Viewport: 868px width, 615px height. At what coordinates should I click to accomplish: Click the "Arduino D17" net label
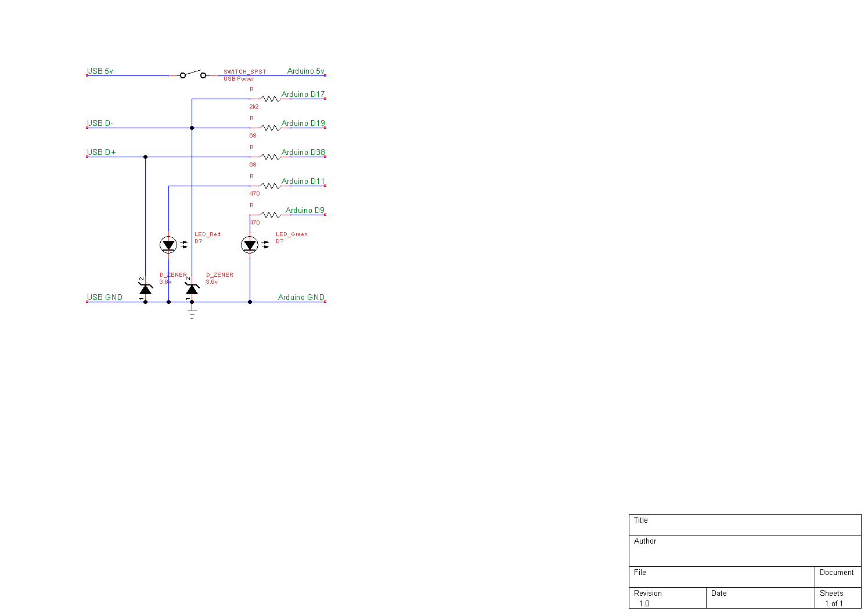(x=303, y=94)
